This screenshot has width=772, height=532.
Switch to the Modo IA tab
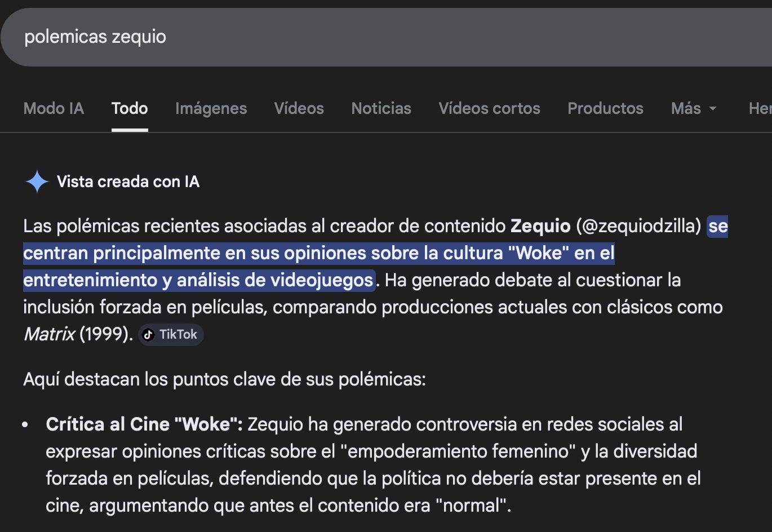54,108
